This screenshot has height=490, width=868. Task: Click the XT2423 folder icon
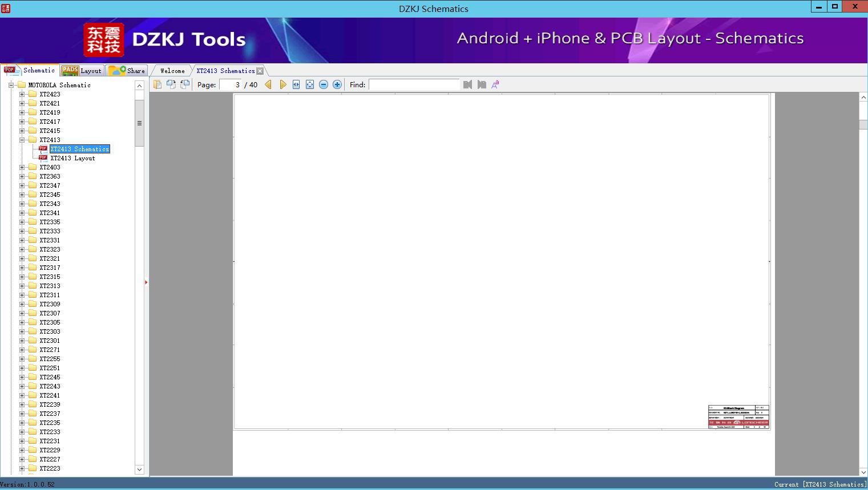coord(33,94)
